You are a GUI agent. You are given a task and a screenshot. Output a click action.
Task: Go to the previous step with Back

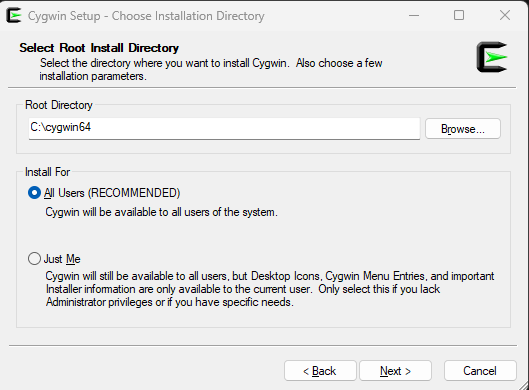(x=320, y=371)
